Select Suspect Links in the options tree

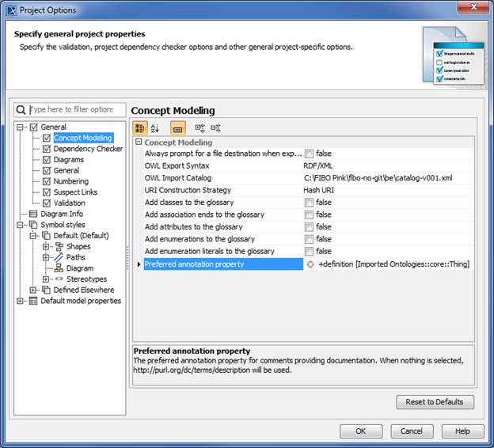75,192
